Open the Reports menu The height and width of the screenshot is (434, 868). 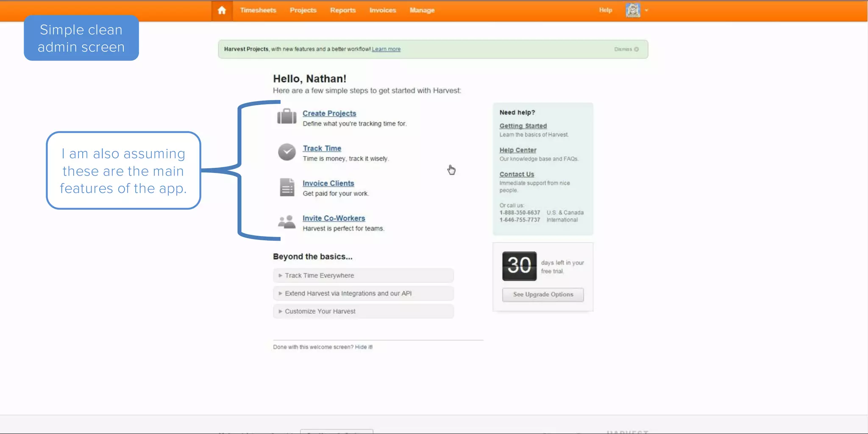343,10
